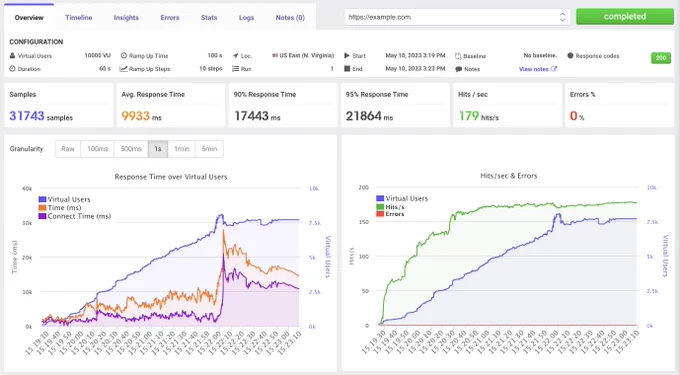The width and height of the screenshot is (680, 375).
Task: Select the 5min granularity option
Action: point(209,149)
